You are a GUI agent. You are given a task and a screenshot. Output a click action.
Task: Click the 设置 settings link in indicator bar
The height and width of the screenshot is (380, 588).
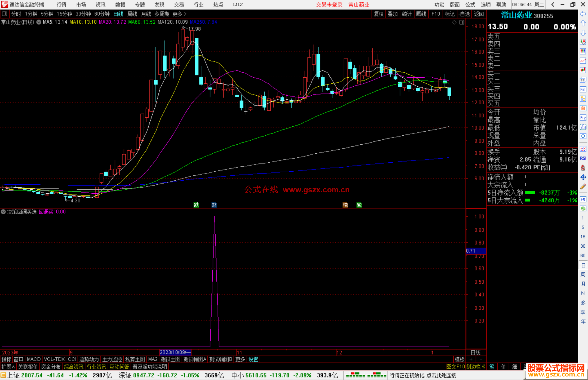point(253,359)
